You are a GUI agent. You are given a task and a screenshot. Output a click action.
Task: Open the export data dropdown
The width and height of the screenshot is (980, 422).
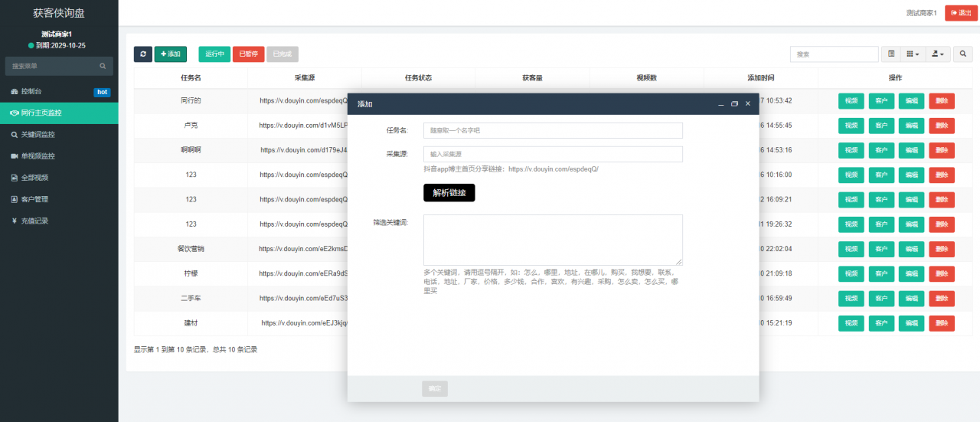coord(938,54)
